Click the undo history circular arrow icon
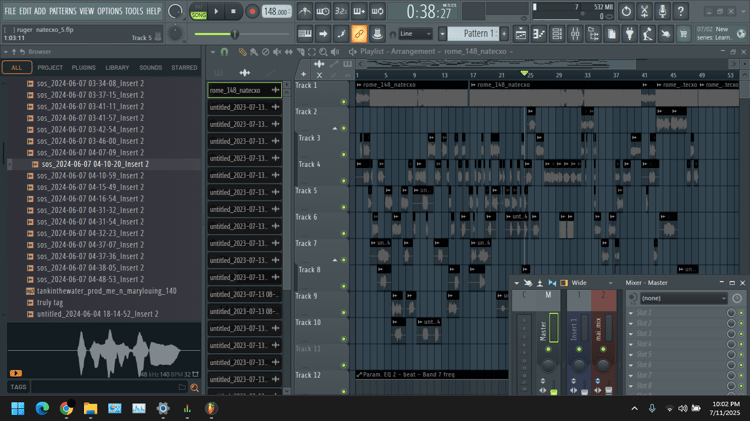Viewport: 750px width, 421px height. [626, 11]
